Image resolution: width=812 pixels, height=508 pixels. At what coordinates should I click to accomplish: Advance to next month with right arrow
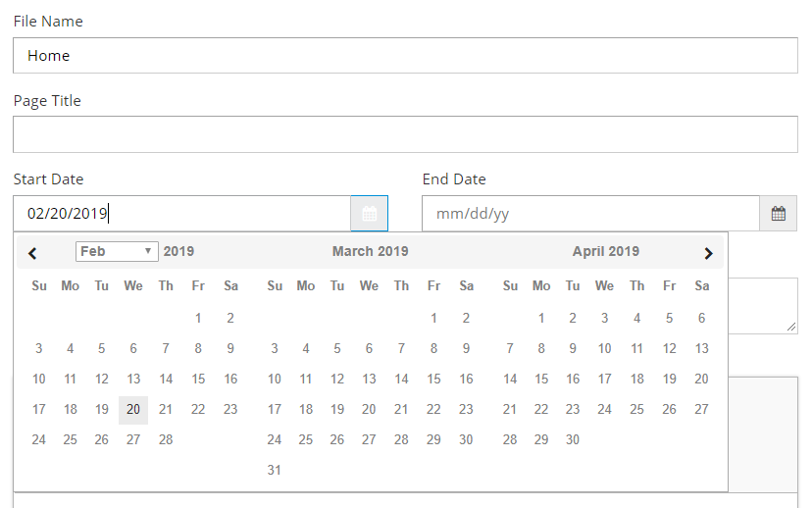click(x=708, y=253)
